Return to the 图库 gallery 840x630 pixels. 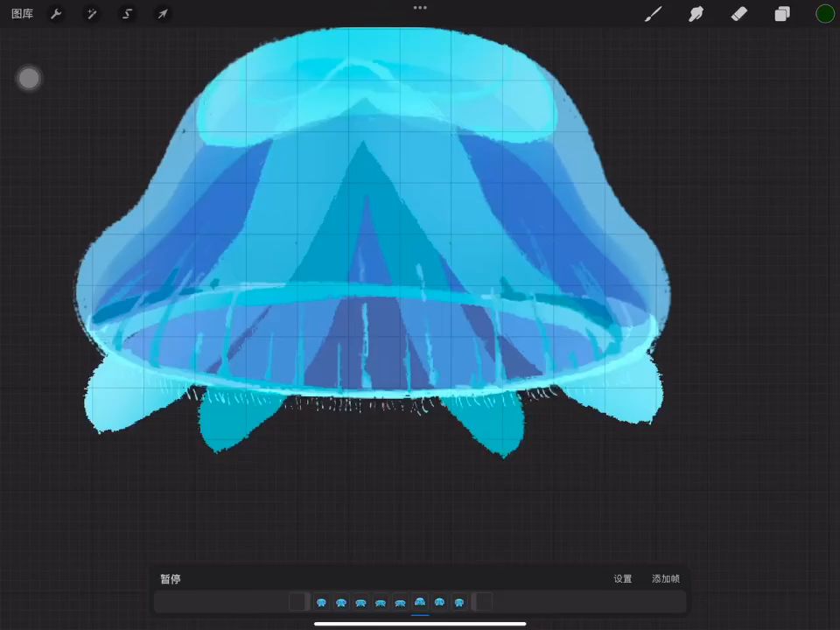tap(22, 14)
